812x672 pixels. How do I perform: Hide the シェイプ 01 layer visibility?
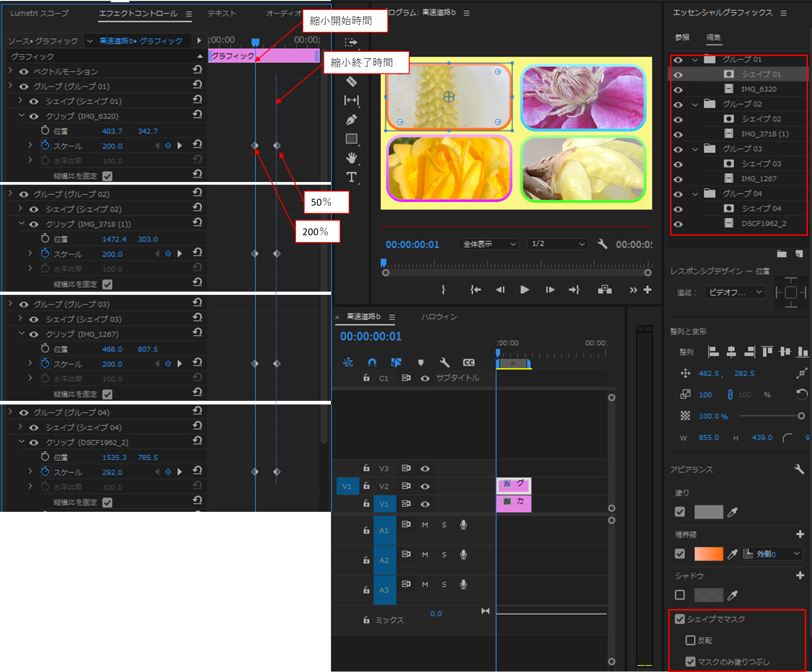678,73
